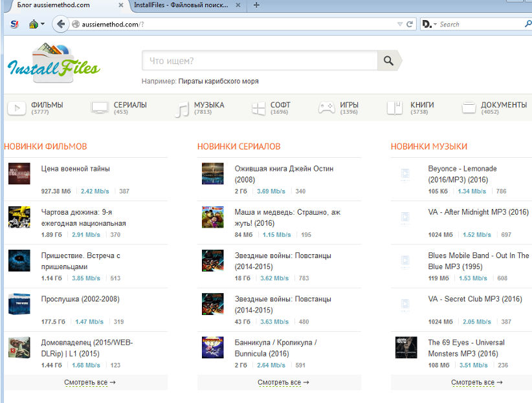This screenshot has height=403, width=532.
Task: Click the InstallFiles logo
Action: click(x=54, y=62)
